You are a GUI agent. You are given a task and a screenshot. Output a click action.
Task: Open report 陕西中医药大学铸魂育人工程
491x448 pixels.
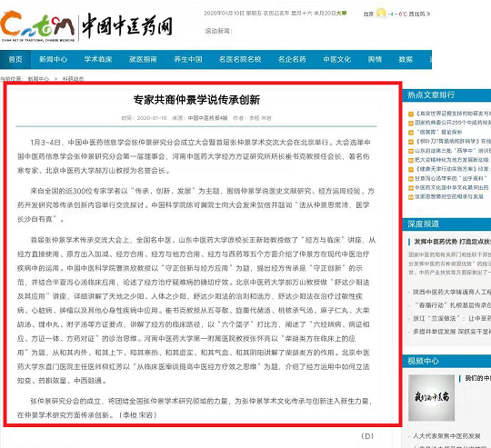pos(452,292)
